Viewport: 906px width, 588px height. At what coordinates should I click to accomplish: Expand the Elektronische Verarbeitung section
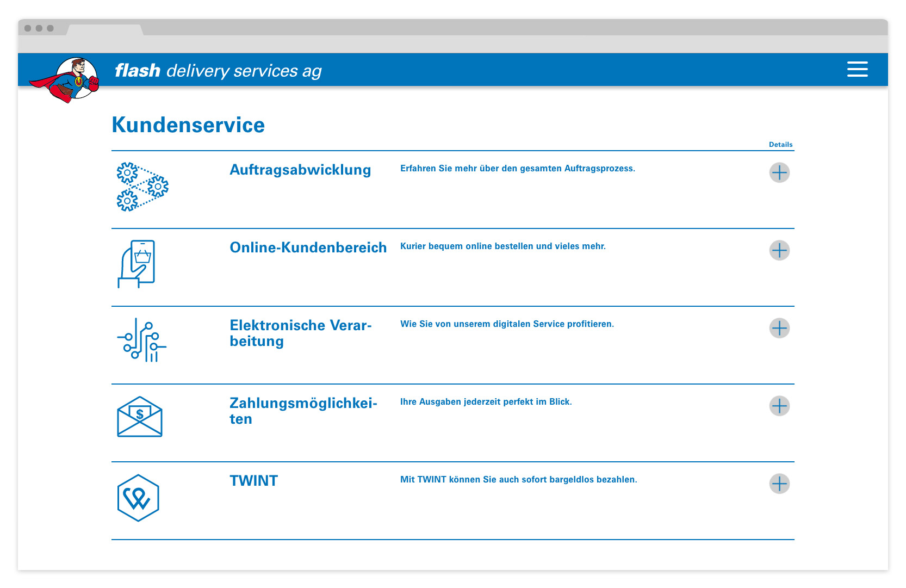coord(780,328)
